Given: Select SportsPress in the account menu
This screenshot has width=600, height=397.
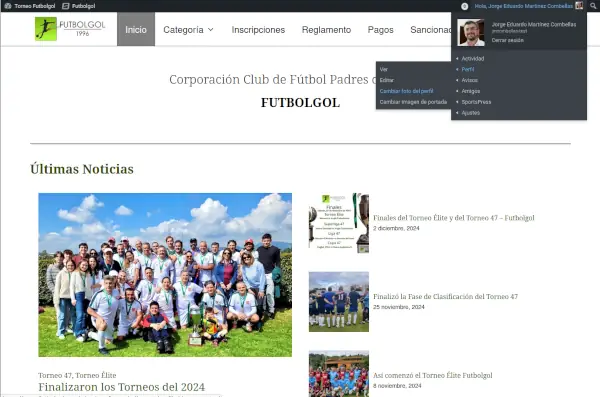Looking at the screenshot, I should (x=476, y=102).
